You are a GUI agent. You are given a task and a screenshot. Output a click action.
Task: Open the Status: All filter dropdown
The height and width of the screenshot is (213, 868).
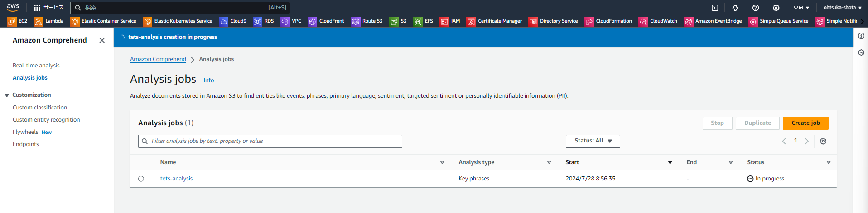593,141
